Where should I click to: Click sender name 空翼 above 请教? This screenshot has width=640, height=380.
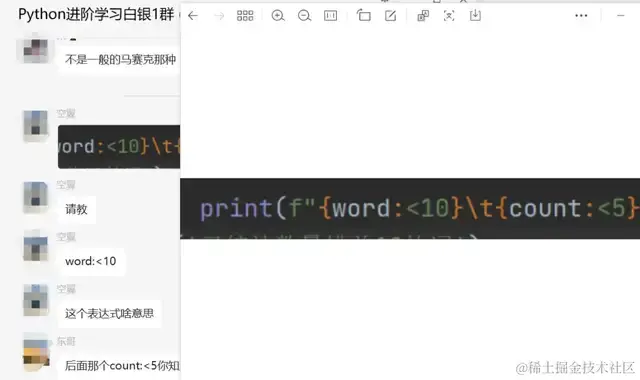coord(66,185)
